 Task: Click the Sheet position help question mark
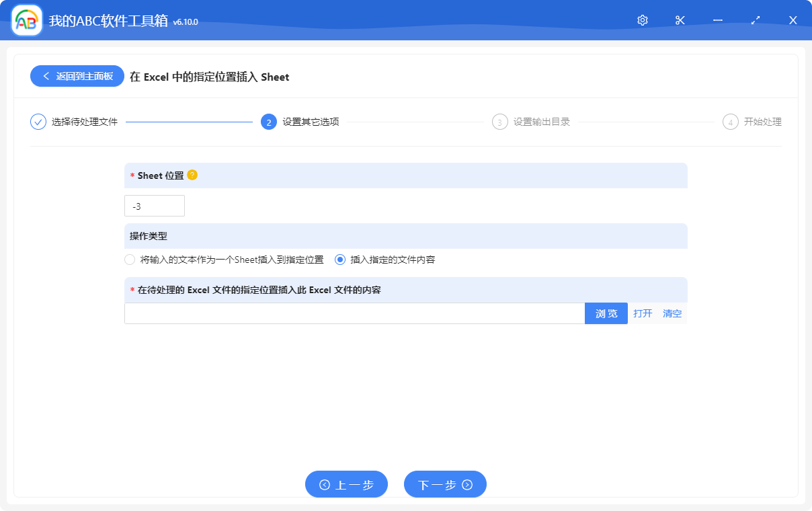(x=192, y=175)
